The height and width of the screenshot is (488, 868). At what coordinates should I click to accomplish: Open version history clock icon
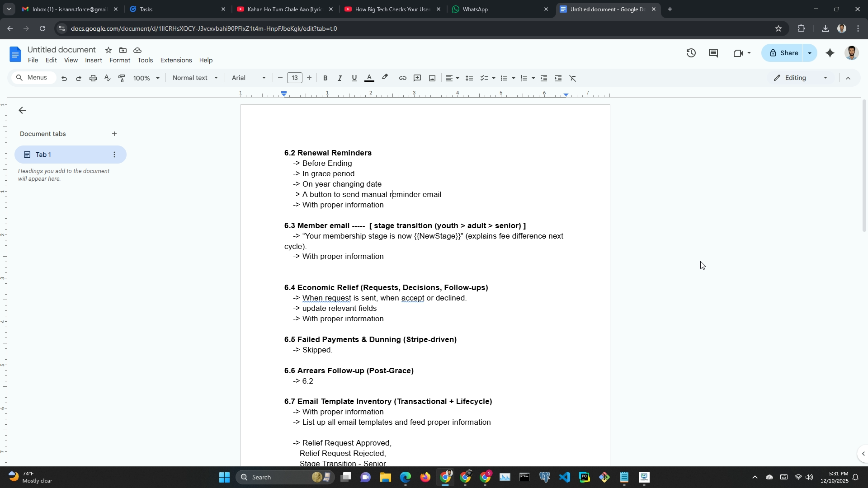pos(691,53)
